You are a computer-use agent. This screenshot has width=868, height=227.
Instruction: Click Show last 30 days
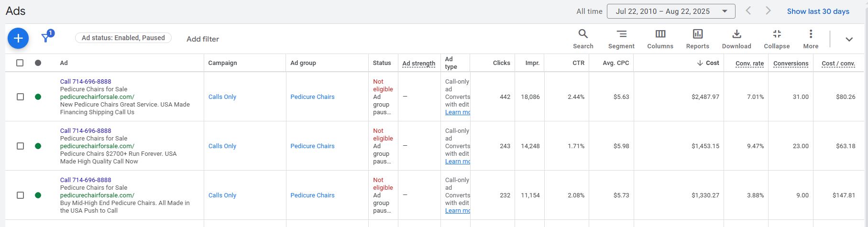[818, 11]
